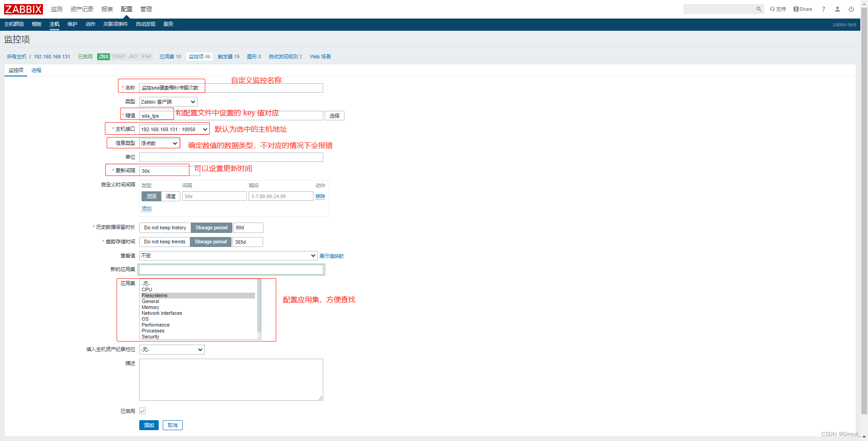Open the 资产记录 top menu
Screen dimensions: 868x441
[x=82, y=9]
